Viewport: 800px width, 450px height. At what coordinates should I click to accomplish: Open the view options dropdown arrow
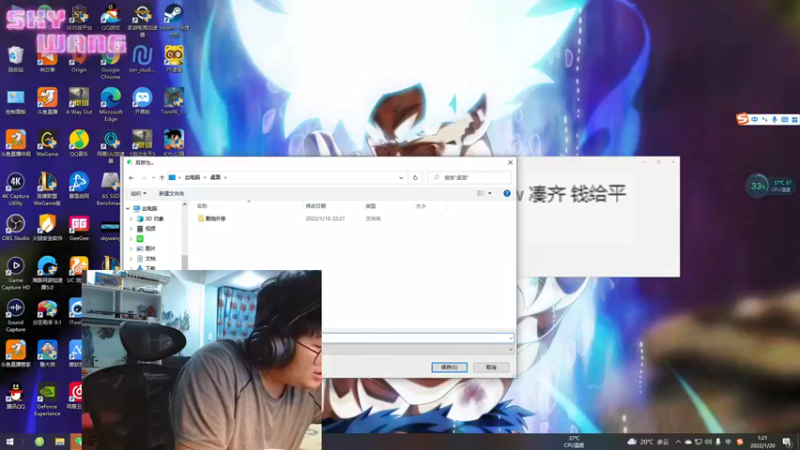coord(490,193)
